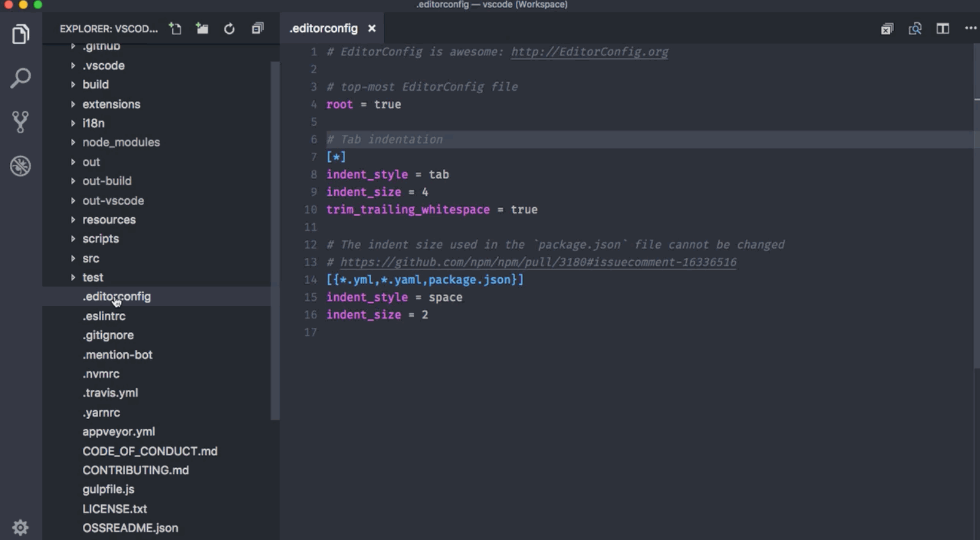Expand the src folder

point(91,258)
